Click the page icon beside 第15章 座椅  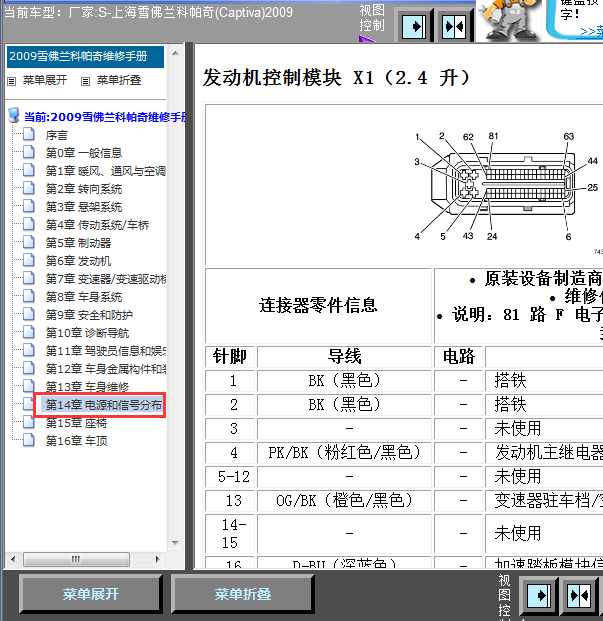pos(29,422)
